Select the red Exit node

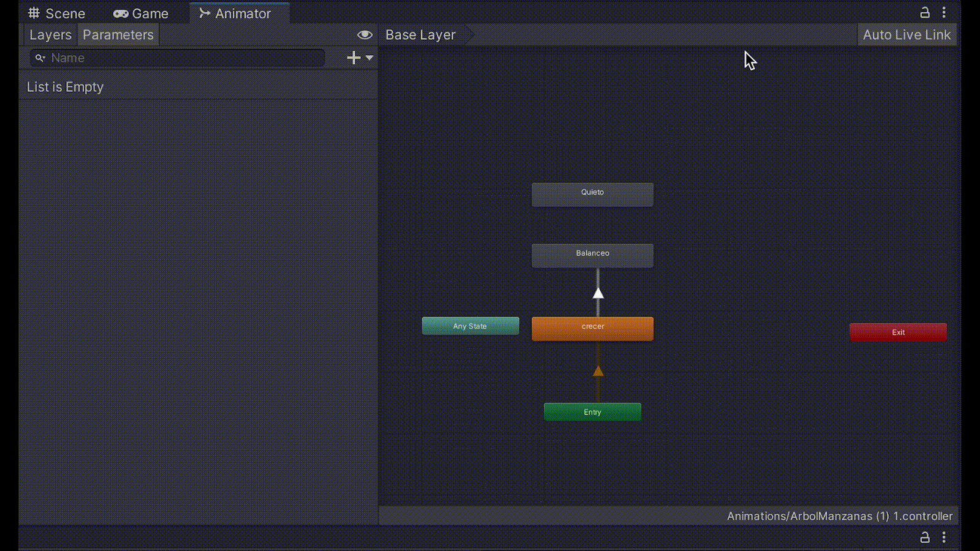(x=898, y=332)
